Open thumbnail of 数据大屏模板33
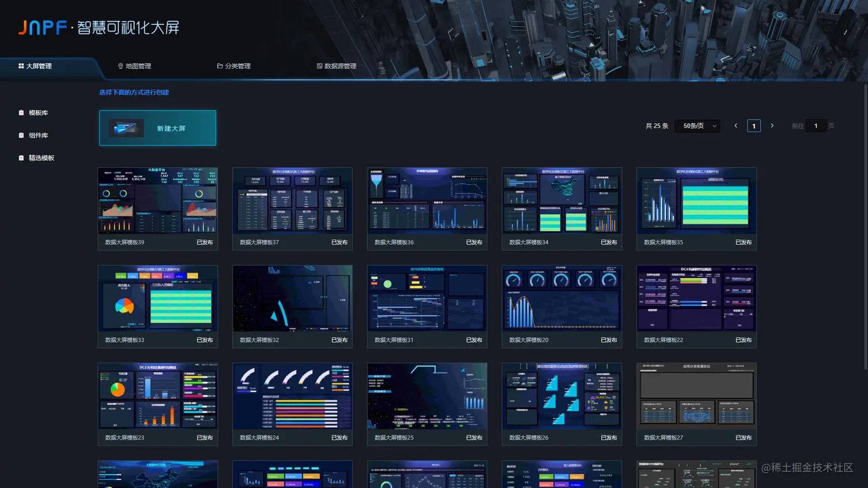This screenshot has width=868, height=488. click(x=158, y=298)
